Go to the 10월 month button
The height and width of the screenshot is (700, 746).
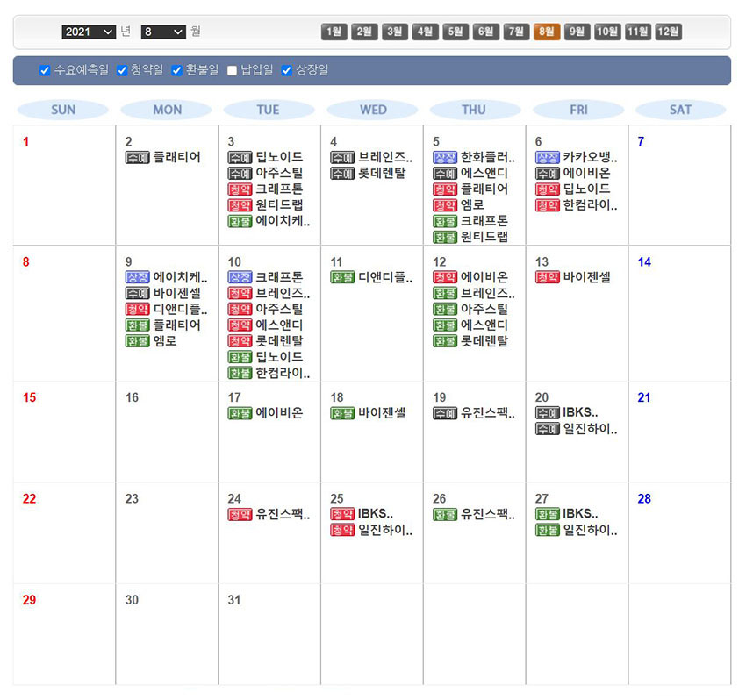point(607,32)
